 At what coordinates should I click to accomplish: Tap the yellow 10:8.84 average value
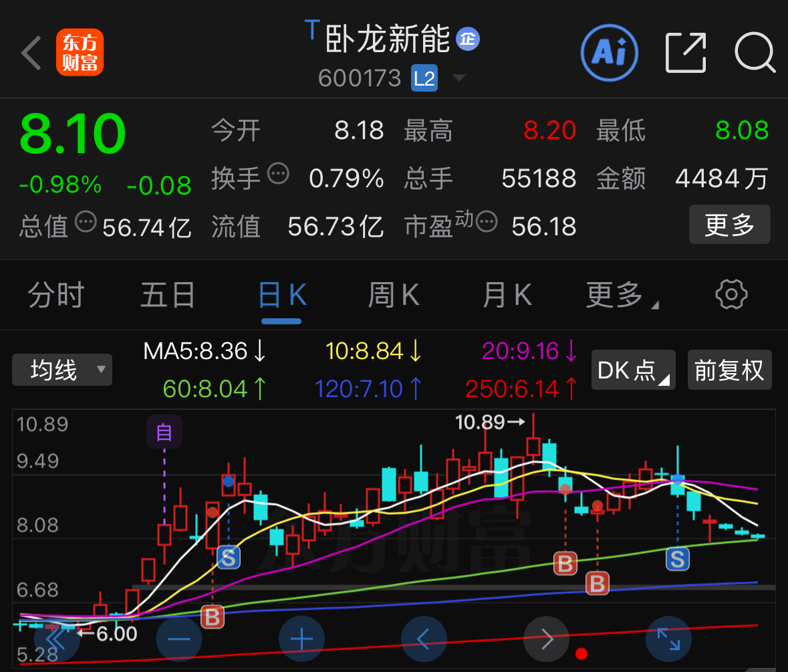[x=374, y=351]
